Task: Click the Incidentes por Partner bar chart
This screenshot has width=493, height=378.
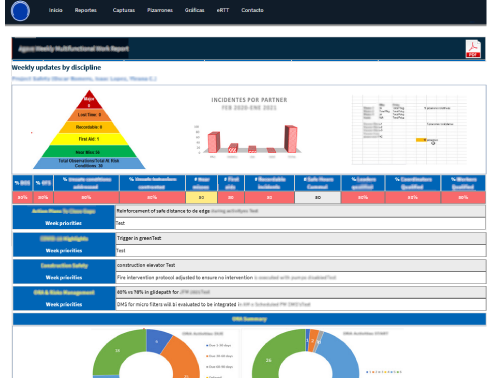Action: 249,128
